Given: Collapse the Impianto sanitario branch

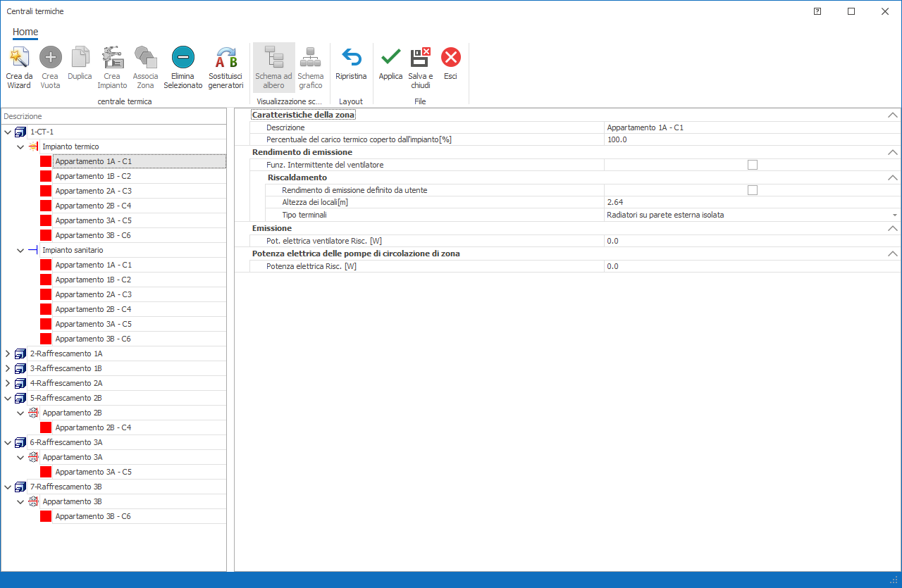Looking at the screenshot, I should (20, 250).
